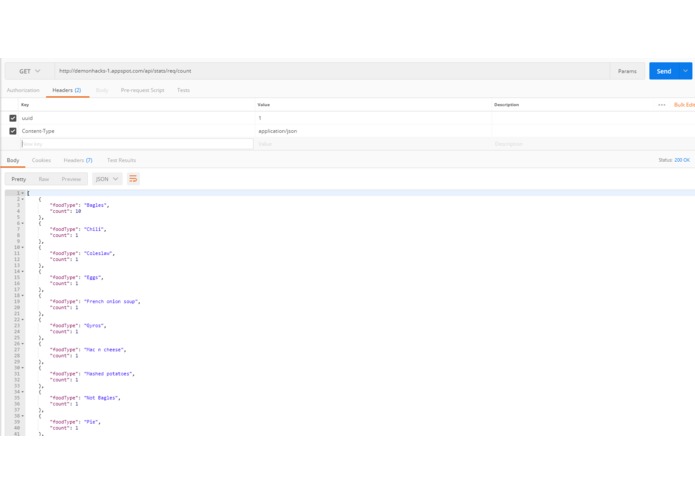Uncheck the uuid header checkbox
The image size is (695, 494).
coord(13,118)
